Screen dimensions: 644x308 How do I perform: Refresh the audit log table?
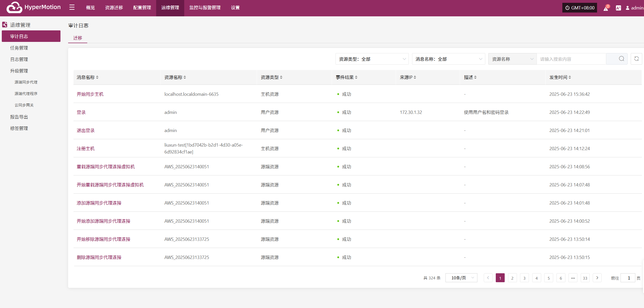coord(636,59)
